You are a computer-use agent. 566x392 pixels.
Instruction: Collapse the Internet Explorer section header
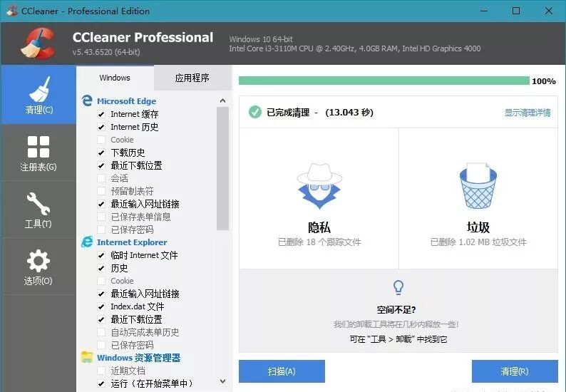(x=132, y=242)
